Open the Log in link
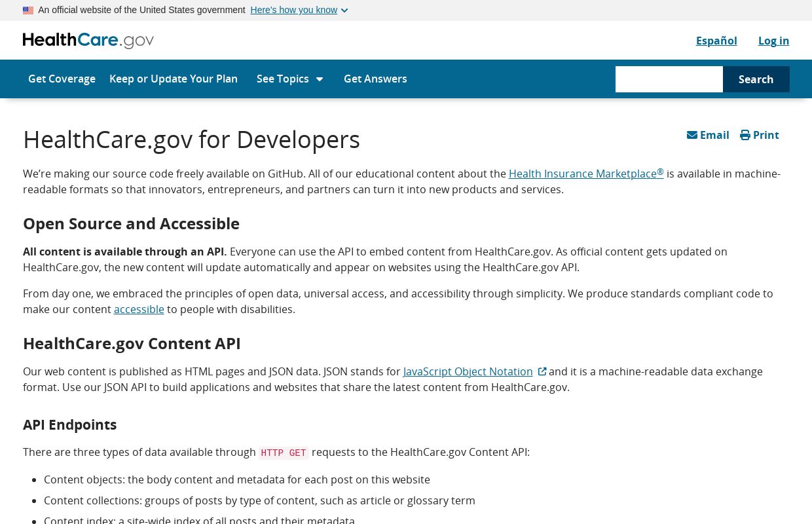Viewport: 812px width, 524px height. pyautogui.click(x=773, y=41)
